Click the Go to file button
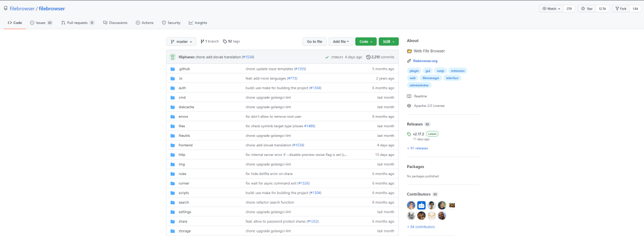 pos(315,42)
